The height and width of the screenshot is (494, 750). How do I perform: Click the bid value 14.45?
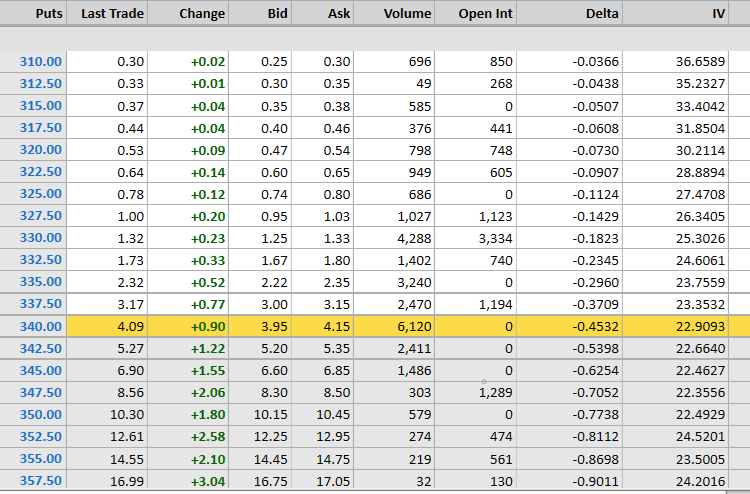(271, 459)
